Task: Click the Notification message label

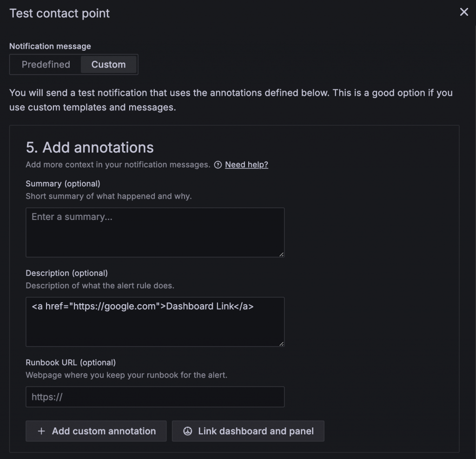Action: [50, 46]
